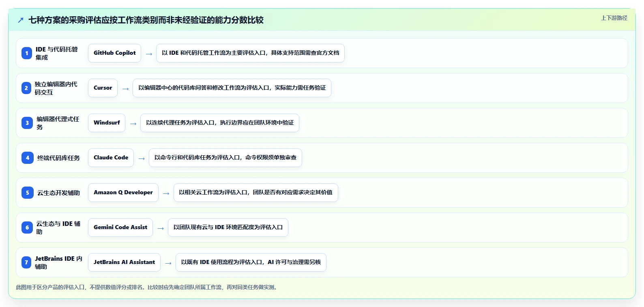
Task: Select the number 5 badge for 云生态开发辅助
Action: click(27, 193)
